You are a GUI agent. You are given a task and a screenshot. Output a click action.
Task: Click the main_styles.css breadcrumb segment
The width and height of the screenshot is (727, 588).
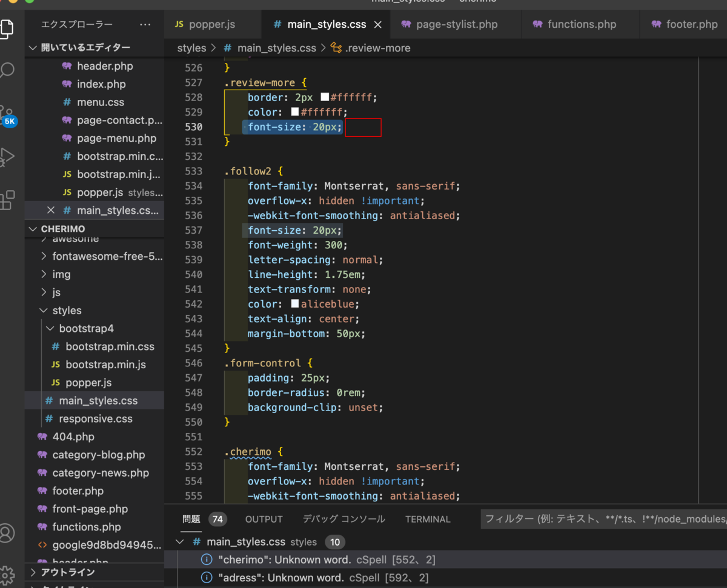click(276, 48)
